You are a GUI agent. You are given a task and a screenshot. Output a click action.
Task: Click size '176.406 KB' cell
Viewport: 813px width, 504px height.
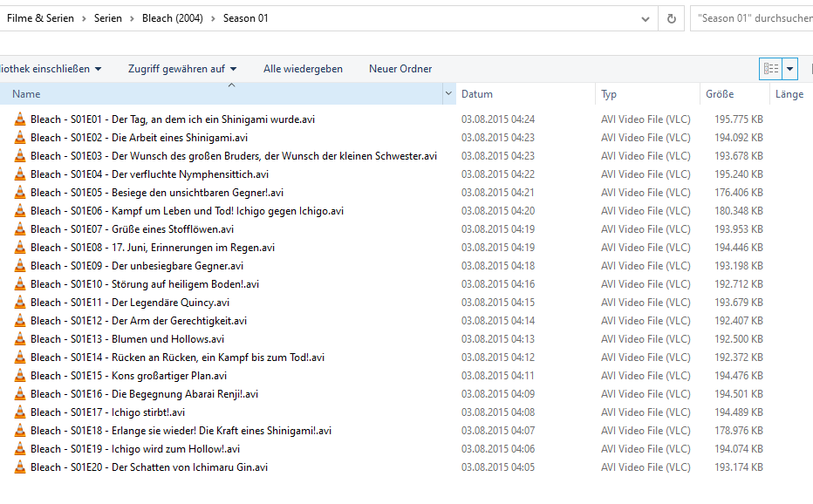coord(738,193)
